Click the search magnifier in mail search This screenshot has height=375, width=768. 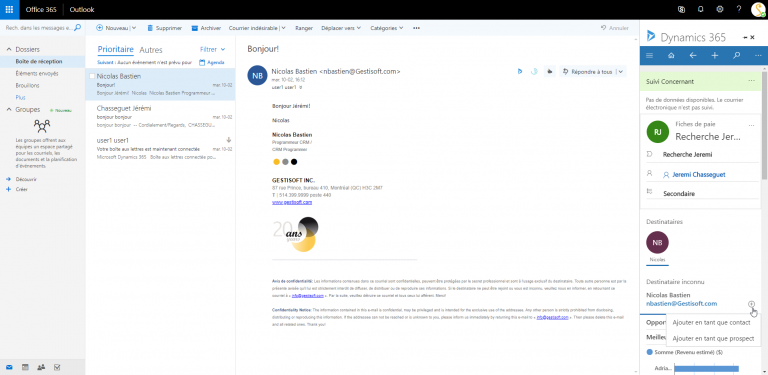coord(77,28)
